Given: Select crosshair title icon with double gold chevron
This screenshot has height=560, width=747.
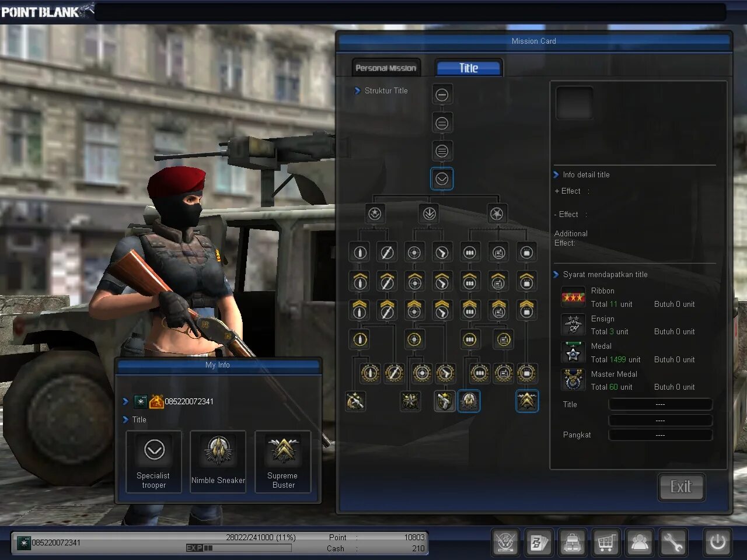Looking at the screenshot, I should pos(414,310).
